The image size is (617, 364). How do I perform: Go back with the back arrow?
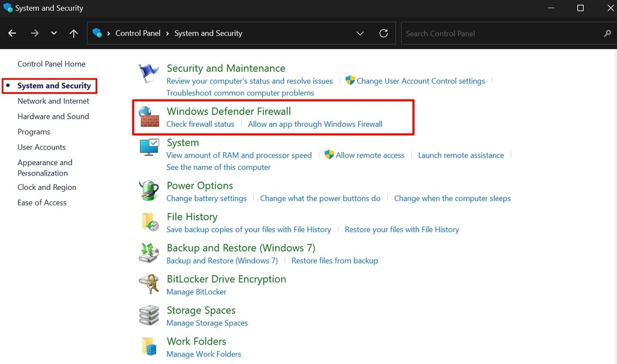tap(12, 33)
